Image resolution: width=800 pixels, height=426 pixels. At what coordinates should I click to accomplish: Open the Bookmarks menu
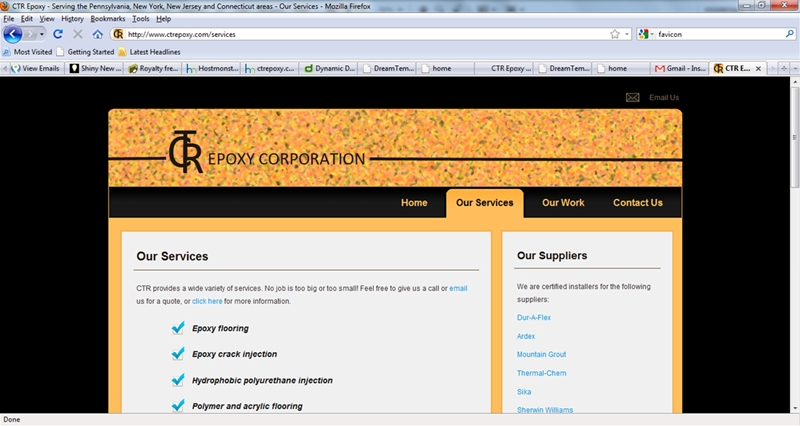click(108, 19)
